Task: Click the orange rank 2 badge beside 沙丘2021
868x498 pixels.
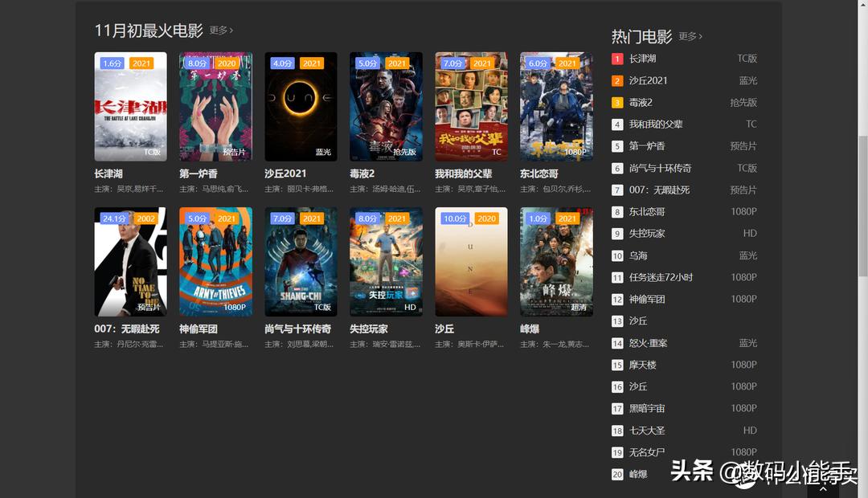Action: point(616,80)
